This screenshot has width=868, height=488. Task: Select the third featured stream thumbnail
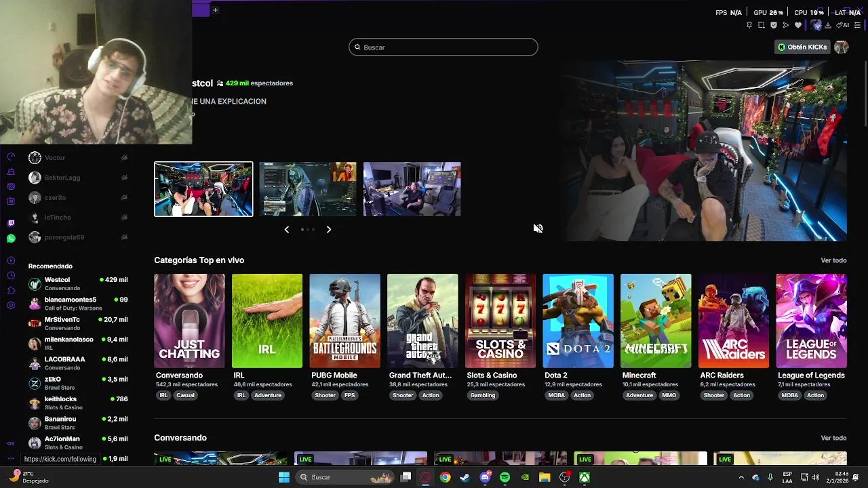(412, 189)
